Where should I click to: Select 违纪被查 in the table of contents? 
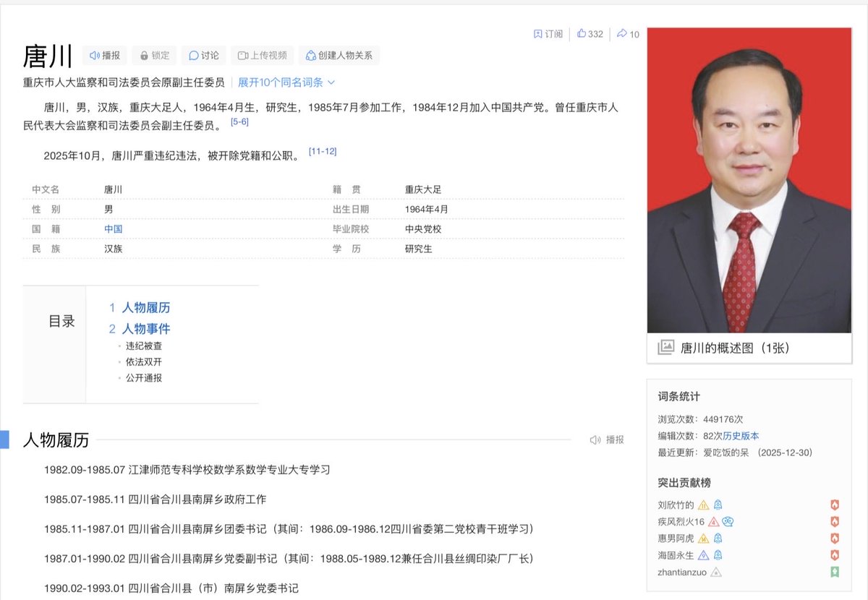click(x=145, y=346)
